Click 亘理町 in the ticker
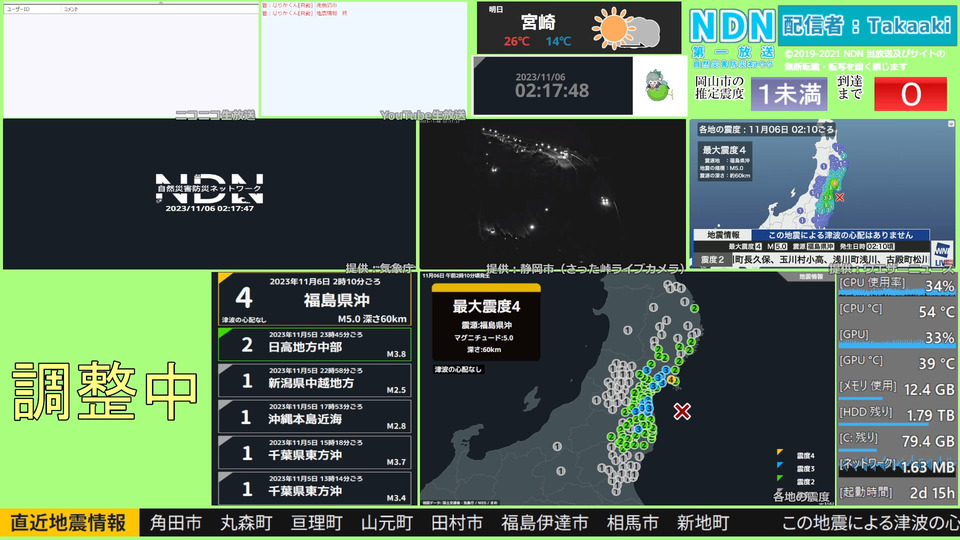 point(317,523)
